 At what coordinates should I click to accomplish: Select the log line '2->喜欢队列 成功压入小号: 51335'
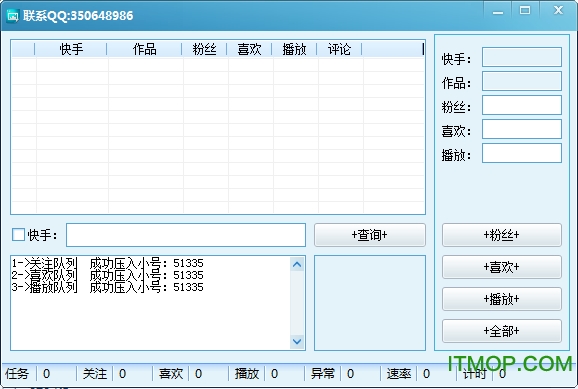(x=107, y=275)
